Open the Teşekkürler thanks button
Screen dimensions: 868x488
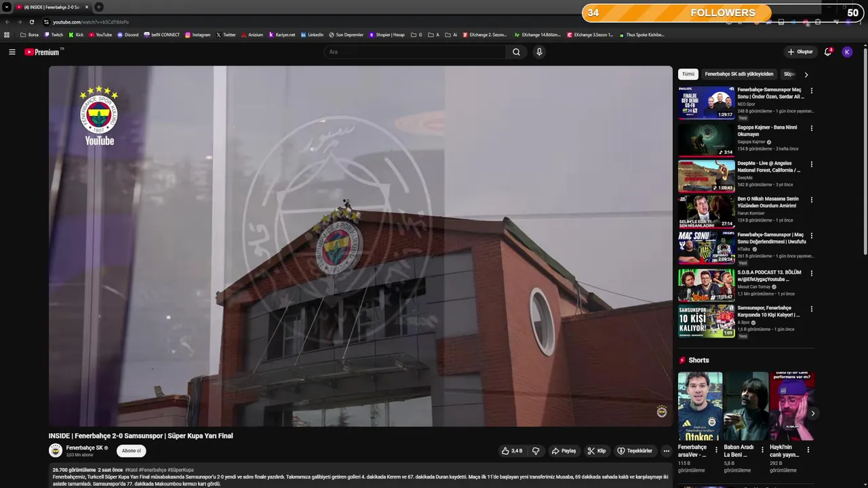click(635, 451)
